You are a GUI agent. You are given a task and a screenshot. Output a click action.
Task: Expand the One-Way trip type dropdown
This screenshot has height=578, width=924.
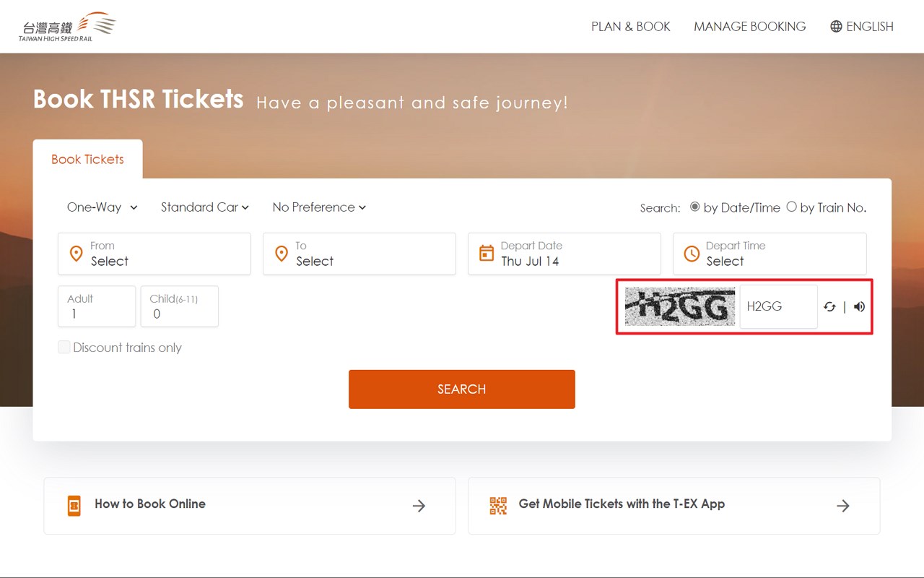tap(102, 207)
